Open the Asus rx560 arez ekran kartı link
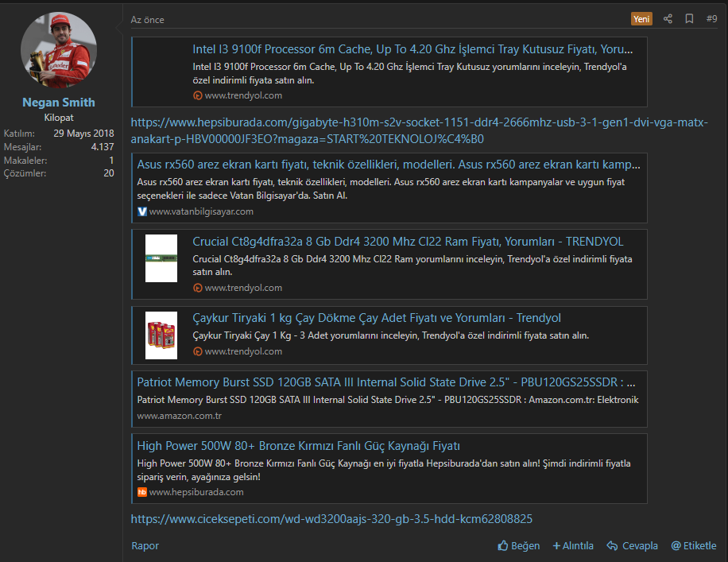This screenshot has width=728, height=562. pos(389,165)
